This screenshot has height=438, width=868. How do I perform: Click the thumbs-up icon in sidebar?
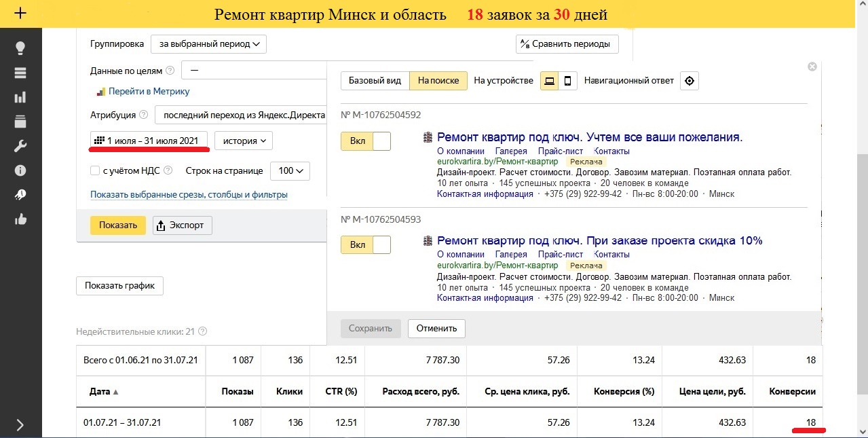click(x=20, y=219)
